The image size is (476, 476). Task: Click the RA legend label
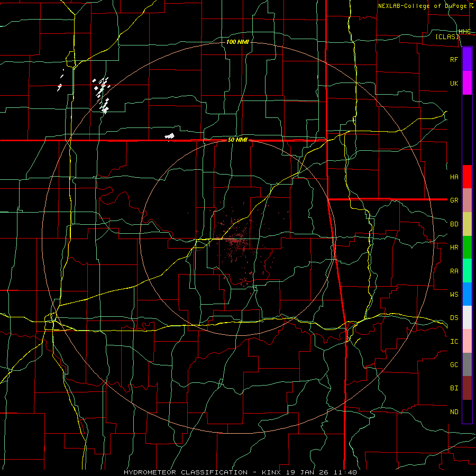click(x=454, y=271)
